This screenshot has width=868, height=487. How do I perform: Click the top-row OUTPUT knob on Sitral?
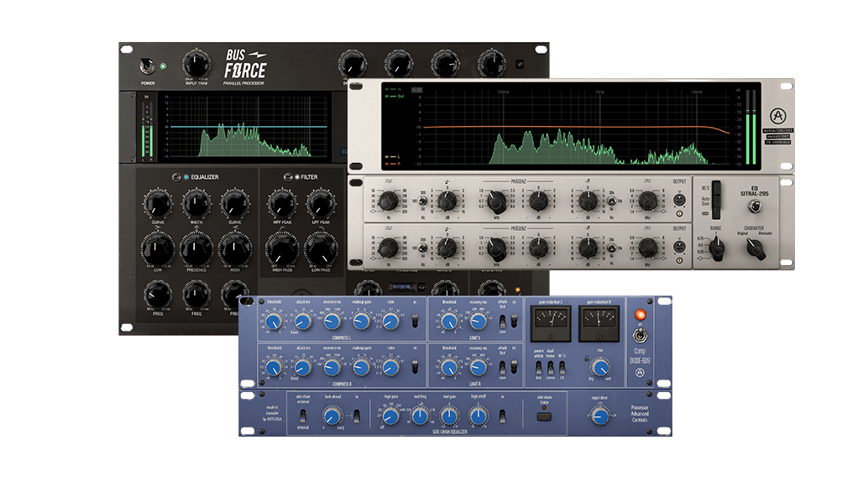(x=679, y=199)
